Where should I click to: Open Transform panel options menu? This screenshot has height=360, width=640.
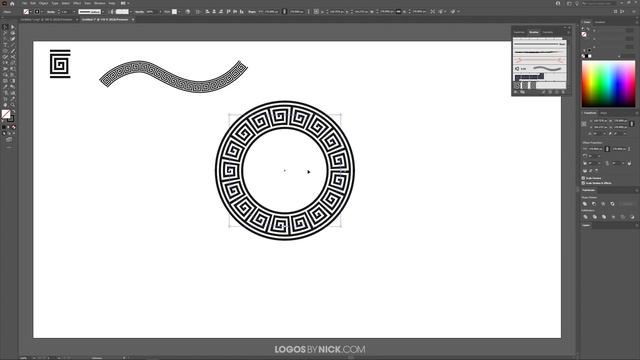(636, 113)
